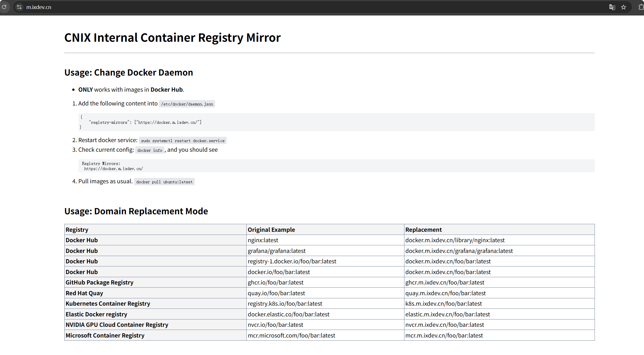Viewport: 644px width, 355px height.
Task: Click the docker info inline code
Action: (x=150, y=150)
